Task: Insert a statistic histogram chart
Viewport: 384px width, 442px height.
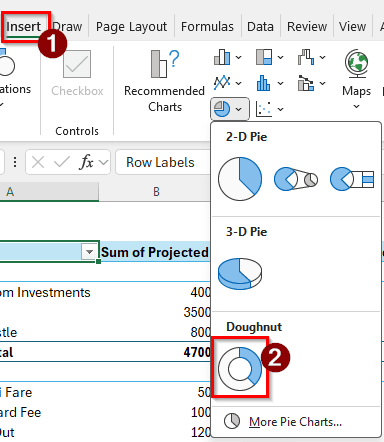Action: tap(264, 83)
